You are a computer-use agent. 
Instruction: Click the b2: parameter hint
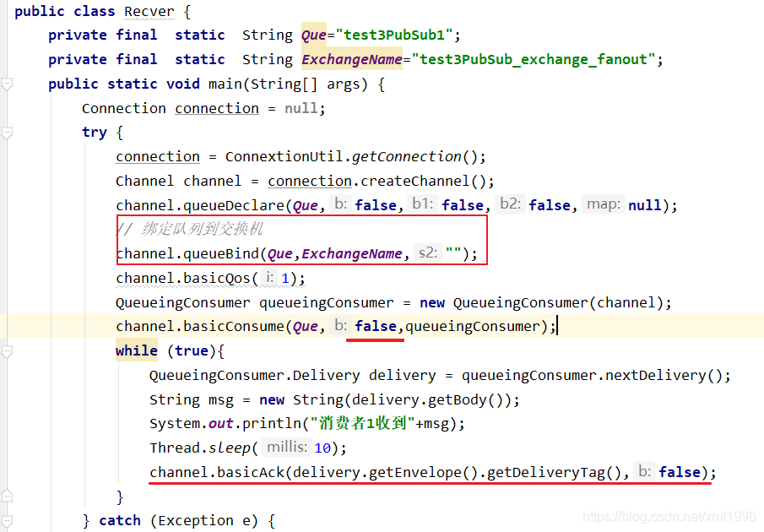click(510, 204)
